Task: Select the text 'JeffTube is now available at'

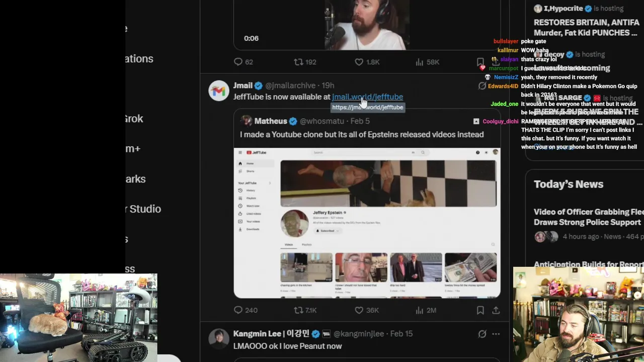Action: [282, 97]
